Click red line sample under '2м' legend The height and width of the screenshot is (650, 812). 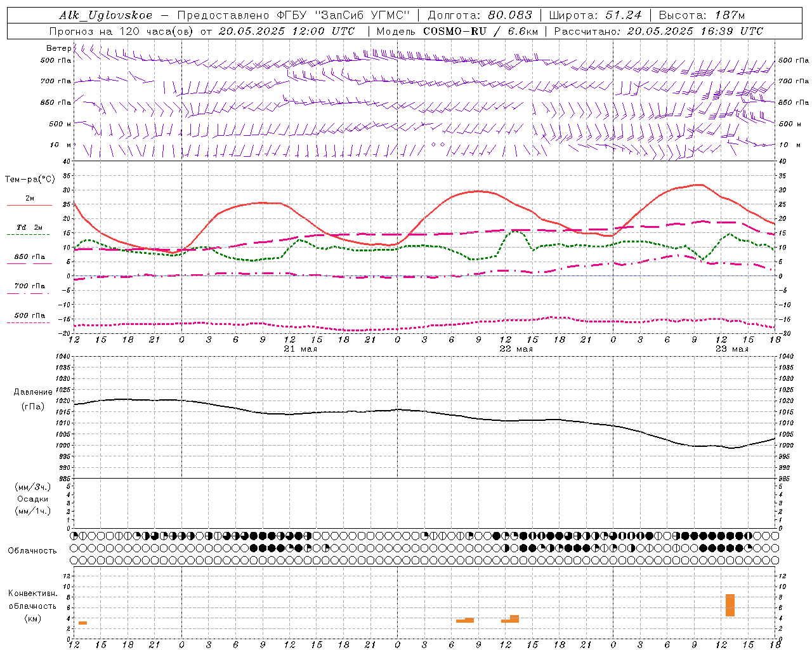coord(30,206)
